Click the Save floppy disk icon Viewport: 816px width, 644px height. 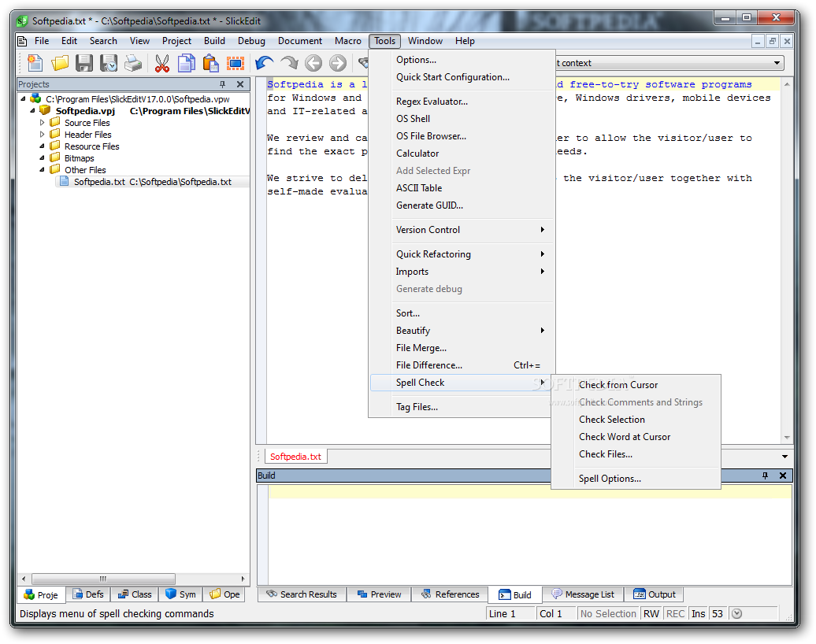click(x=83, y=63)
